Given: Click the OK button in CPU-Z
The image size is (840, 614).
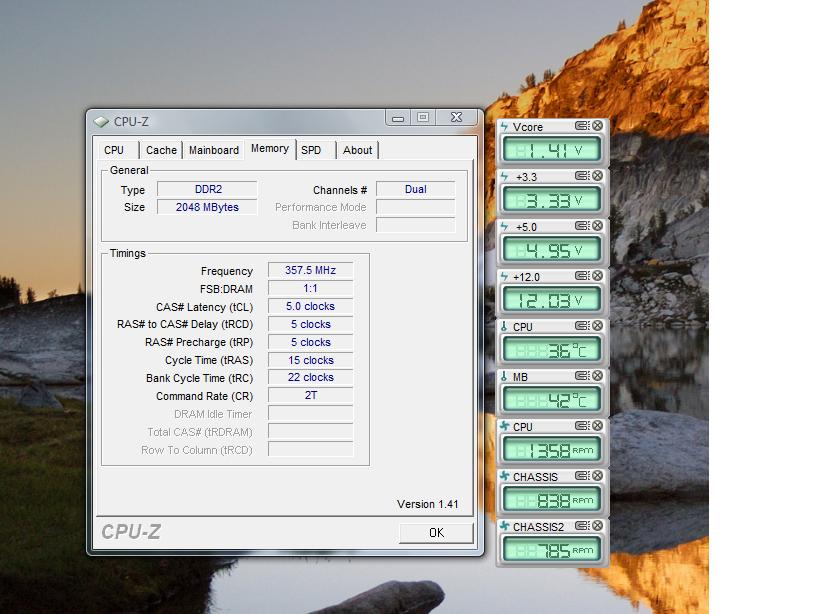Looking at the screenshot, I should pyautogui.click(x=436, y=533).
